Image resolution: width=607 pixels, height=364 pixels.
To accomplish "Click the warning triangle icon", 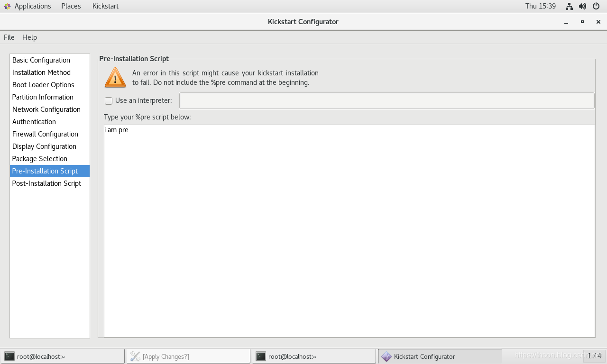I will point(115,78).
